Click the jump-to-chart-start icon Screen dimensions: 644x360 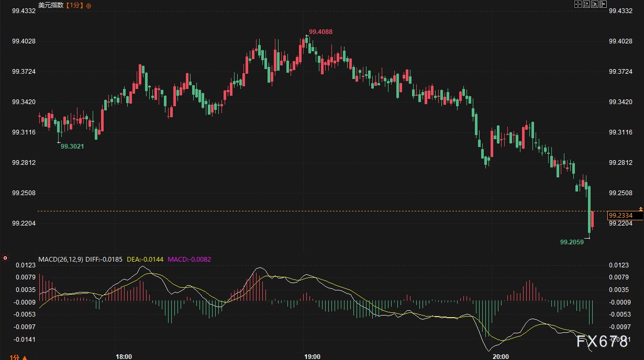pos(586,4)
